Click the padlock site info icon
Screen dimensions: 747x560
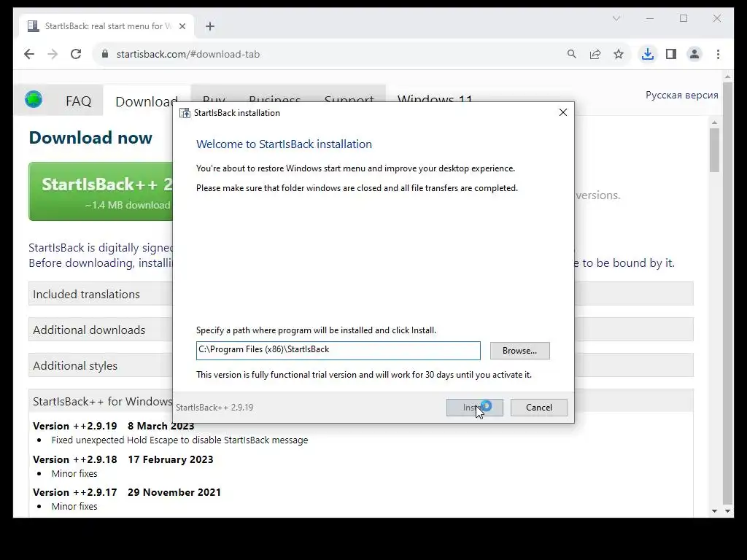[105, 54]
